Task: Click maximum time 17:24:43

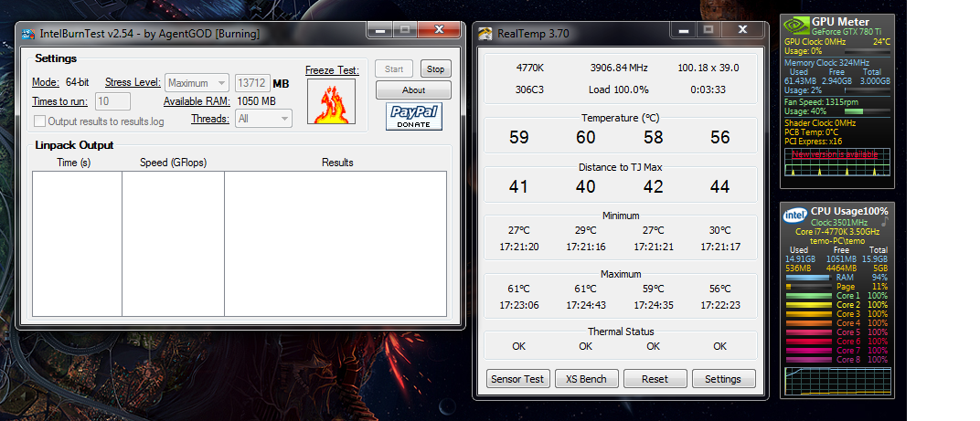Action: pos(586,305)
